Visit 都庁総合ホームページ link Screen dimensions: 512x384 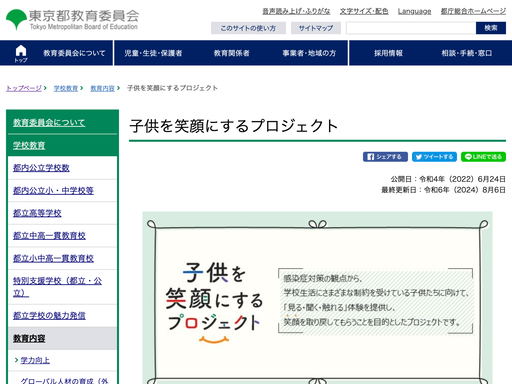[473, 11]
